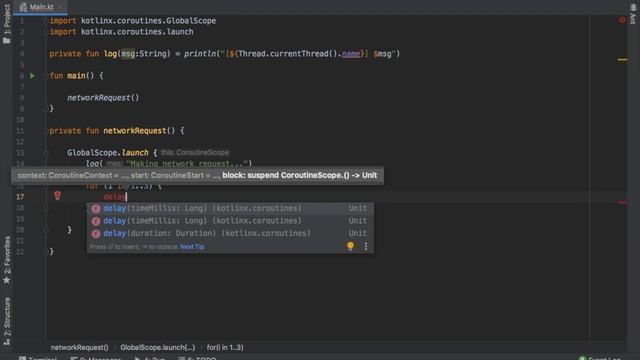This screenshot has height=360, width=640.
Task: Open the Favorites tool window
Action: [x=7, y=260]
